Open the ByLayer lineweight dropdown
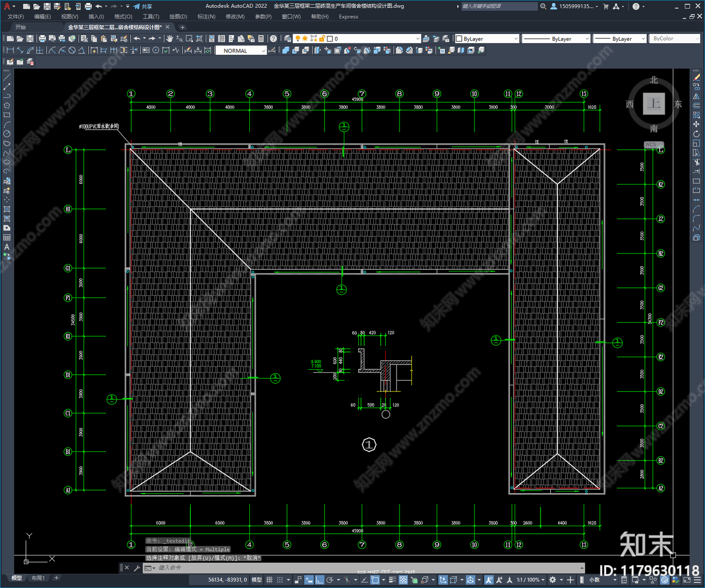The height and width of the screenshot is (588, 705). click(x=620, y=39)
